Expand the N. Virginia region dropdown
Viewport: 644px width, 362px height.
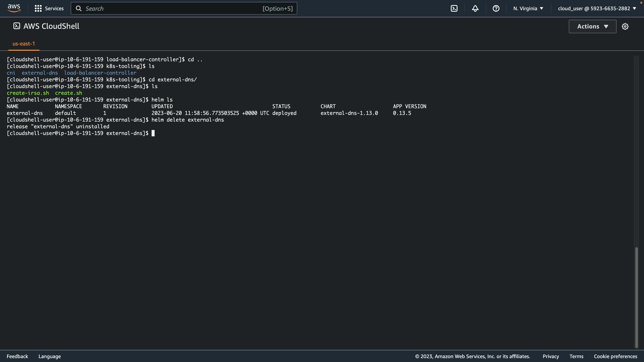(x=528, y=8)
